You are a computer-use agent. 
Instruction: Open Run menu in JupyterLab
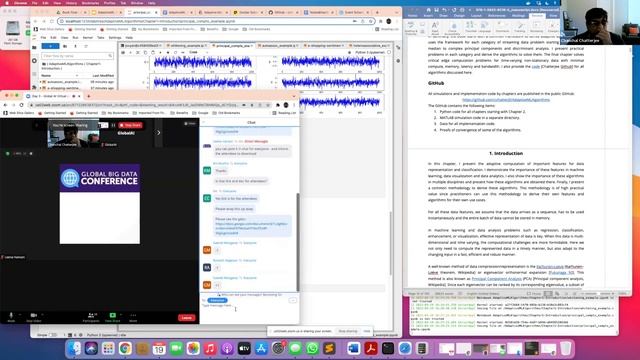coord(75,38)
